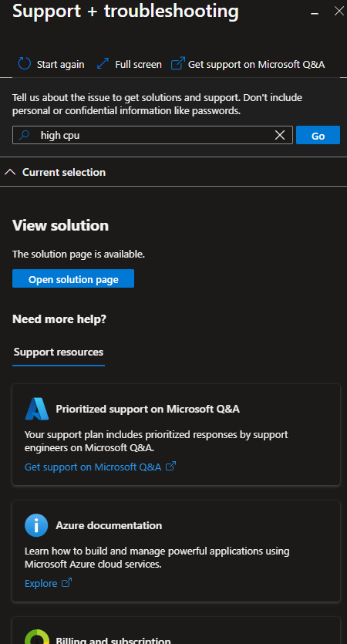347x644 pixels.
Task: Select the Support resources tab
Action: click(59, 352)
